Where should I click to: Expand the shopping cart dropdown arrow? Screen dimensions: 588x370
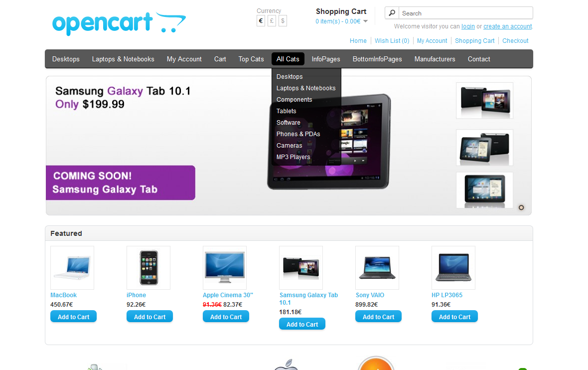pos(366,21)
